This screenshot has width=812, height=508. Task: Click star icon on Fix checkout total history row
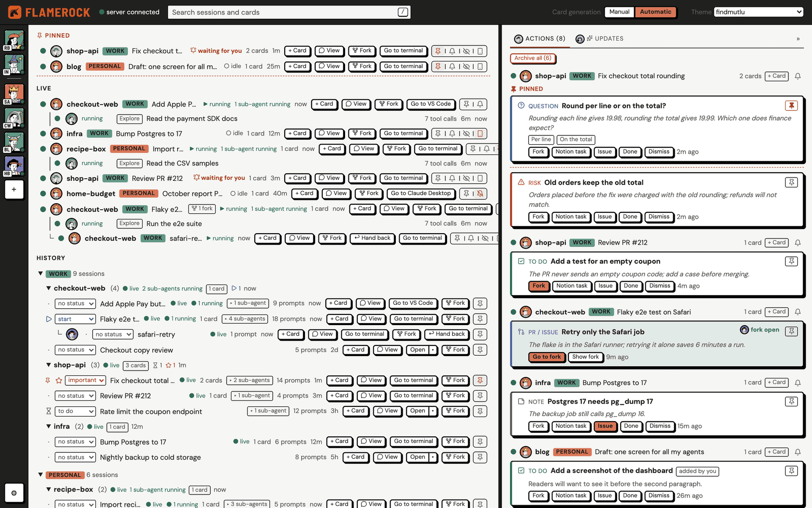(59, 381)
